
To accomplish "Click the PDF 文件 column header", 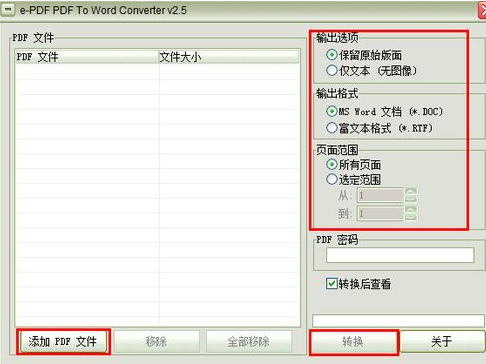I will click(x=87, y=57).
